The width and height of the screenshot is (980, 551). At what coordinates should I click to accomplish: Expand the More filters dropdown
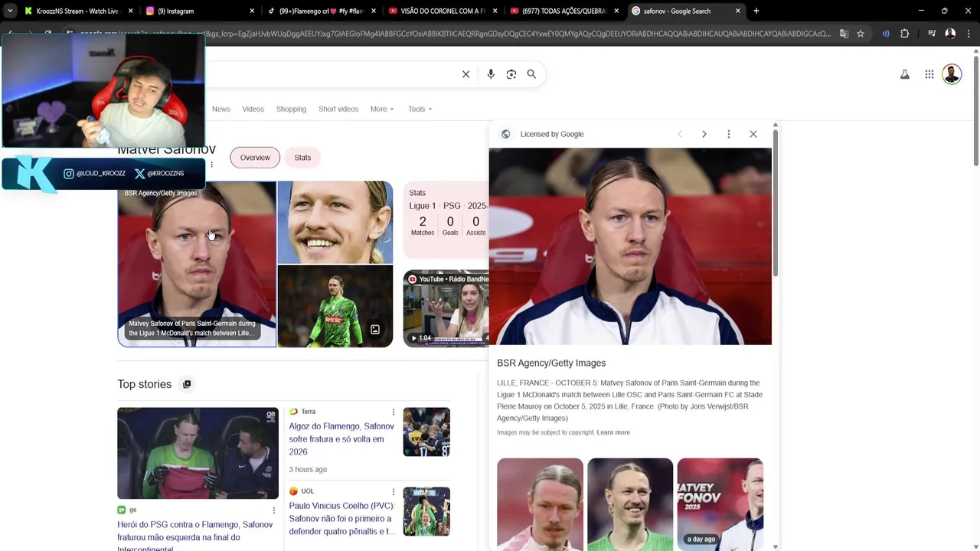click(x=382, y=109)
